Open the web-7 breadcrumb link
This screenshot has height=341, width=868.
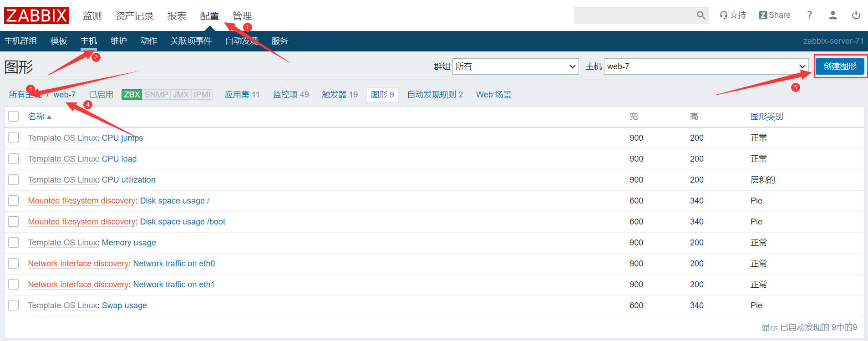coord(65,95)
